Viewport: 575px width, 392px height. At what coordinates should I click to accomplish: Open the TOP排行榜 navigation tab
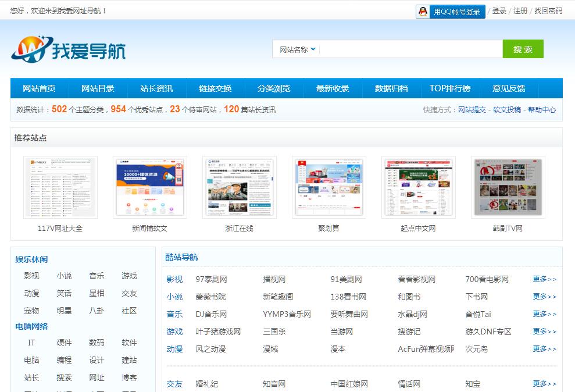point(450,88)
